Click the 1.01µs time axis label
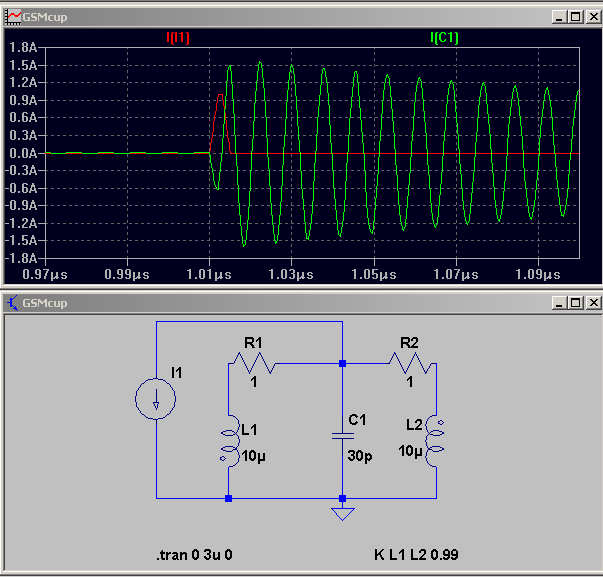Viewport: 603px width, 578px height. point(209,275)
